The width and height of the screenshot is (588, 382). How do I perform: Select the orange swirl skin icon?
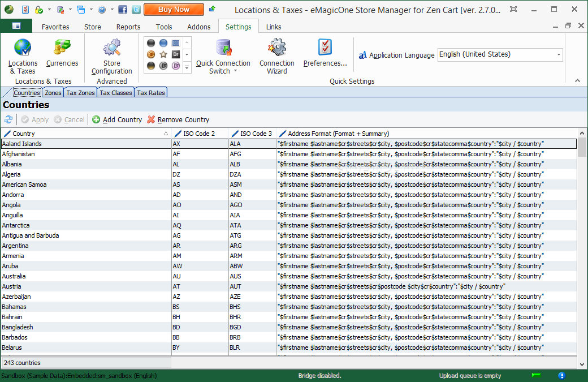click(x=151, y=54)
